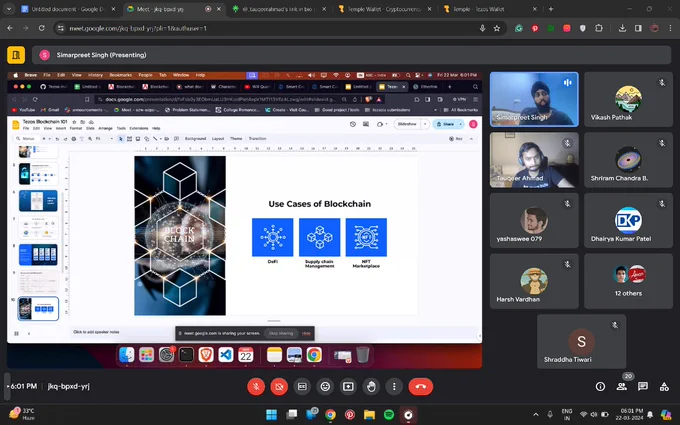
Task: Select slide 8 thumbnail in filmstrip
Action: 38,255
